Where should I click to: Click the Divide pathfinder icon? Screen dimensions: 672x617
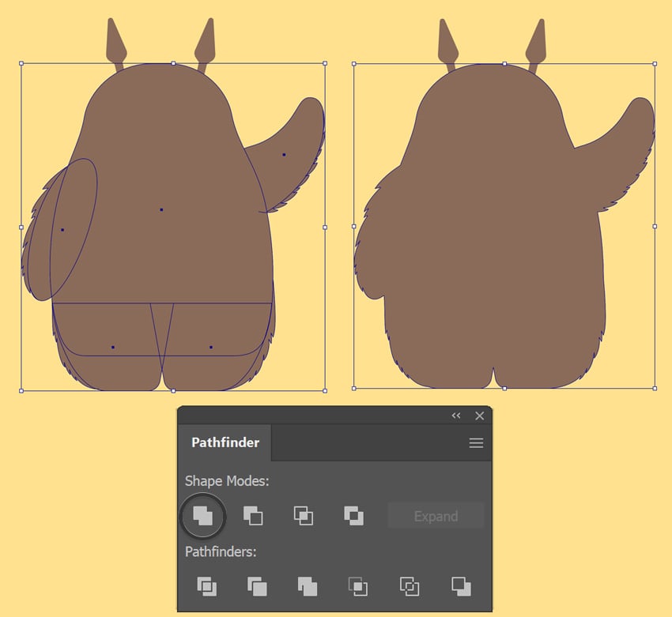206,586
